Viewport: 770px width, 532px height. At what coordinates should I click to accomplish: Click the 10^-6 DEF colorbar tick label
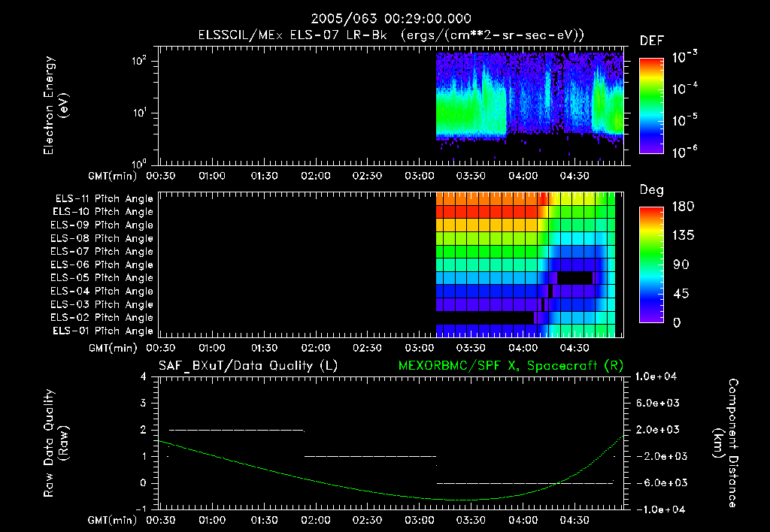pyautogui.click(x=684, y=152)
